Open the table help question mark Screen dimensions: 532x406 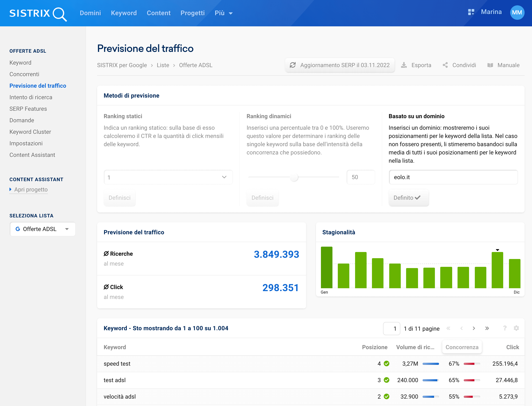pyautogui.click(x=505, y=328)
